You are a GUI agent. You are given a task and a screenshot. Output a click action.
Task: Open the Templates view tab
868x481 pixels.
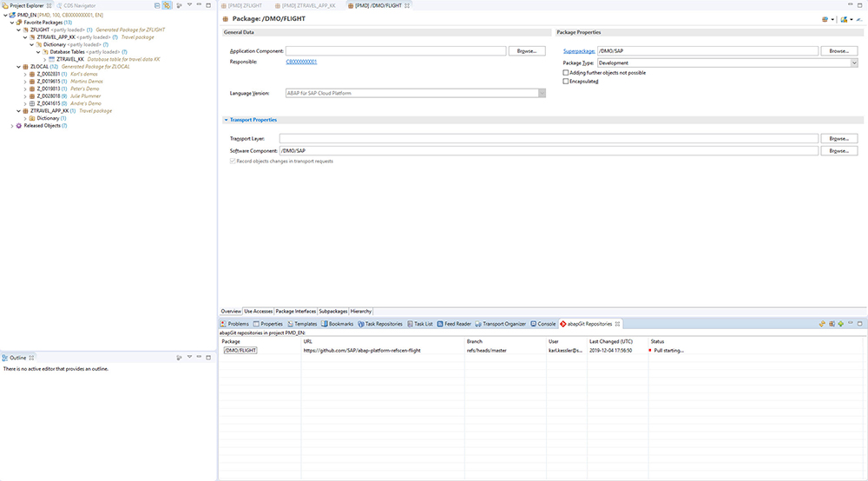point(302,324)
